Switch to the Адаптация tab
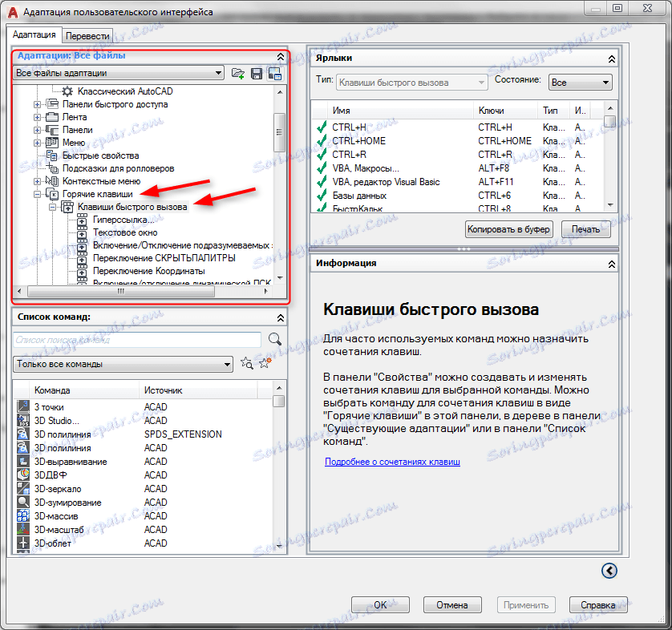The width and height of the screenshot is (672, 630). 34,34
